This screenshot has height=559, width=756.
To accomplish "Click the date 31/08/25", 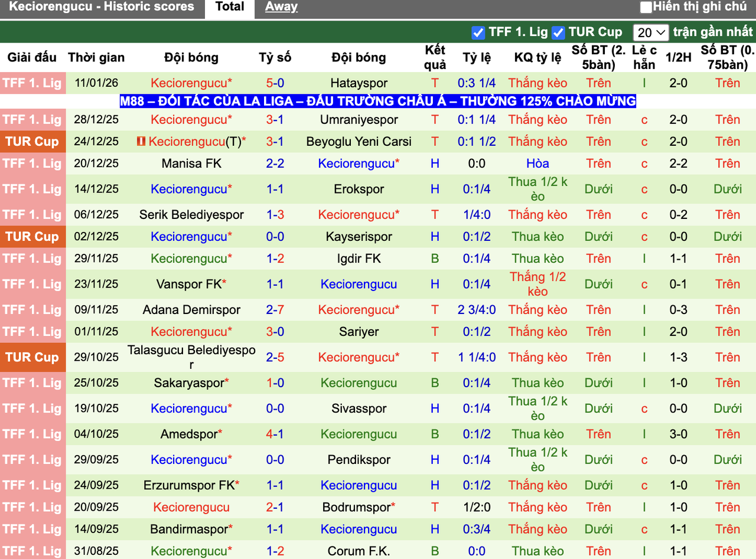I will (x=96, y=551).
